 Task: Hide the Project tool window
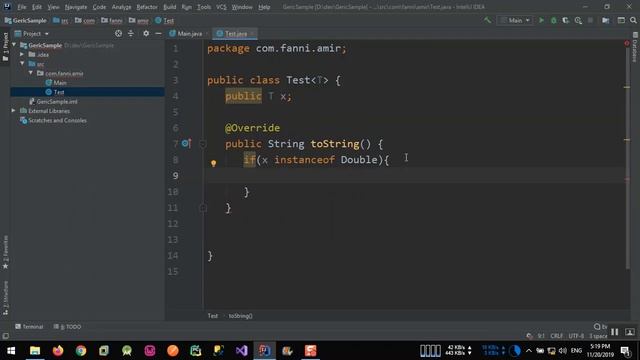pyautogui.click(x=158, y=33)
